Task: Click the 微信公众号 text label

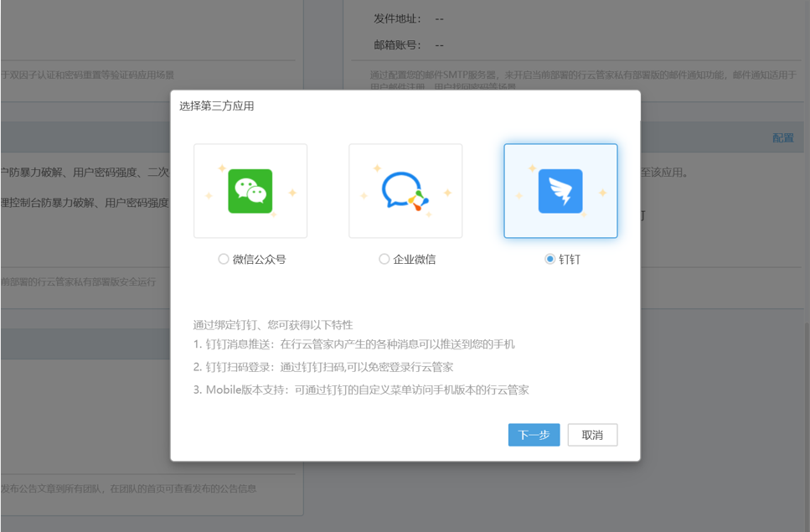Action: 259,260
